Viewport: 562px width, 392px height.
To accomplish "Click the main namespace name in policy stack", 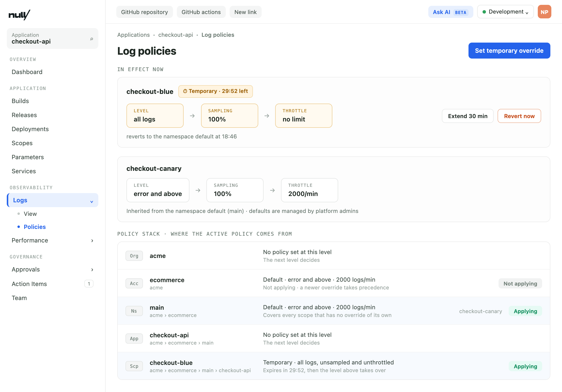I will pos(157,308).
